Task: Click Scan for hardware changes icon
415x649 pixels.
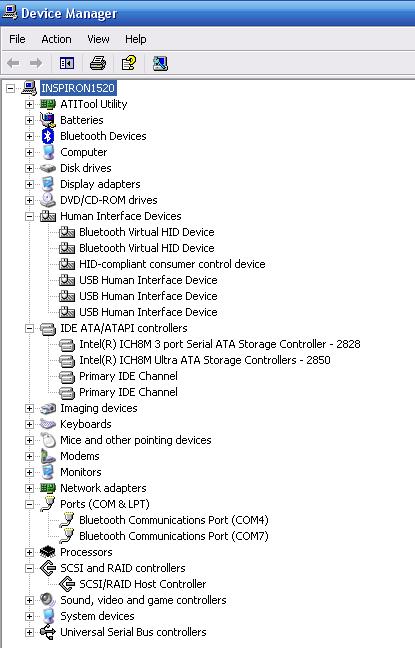Action: coord(160,63)
